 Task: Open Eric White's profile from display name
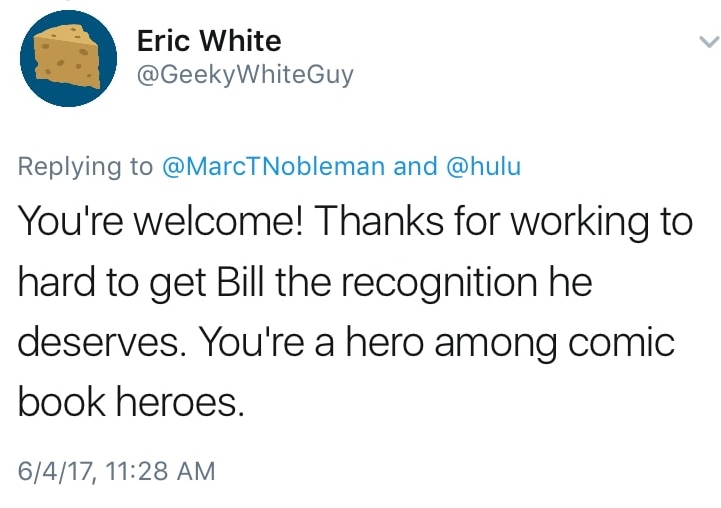pos(209,41)
